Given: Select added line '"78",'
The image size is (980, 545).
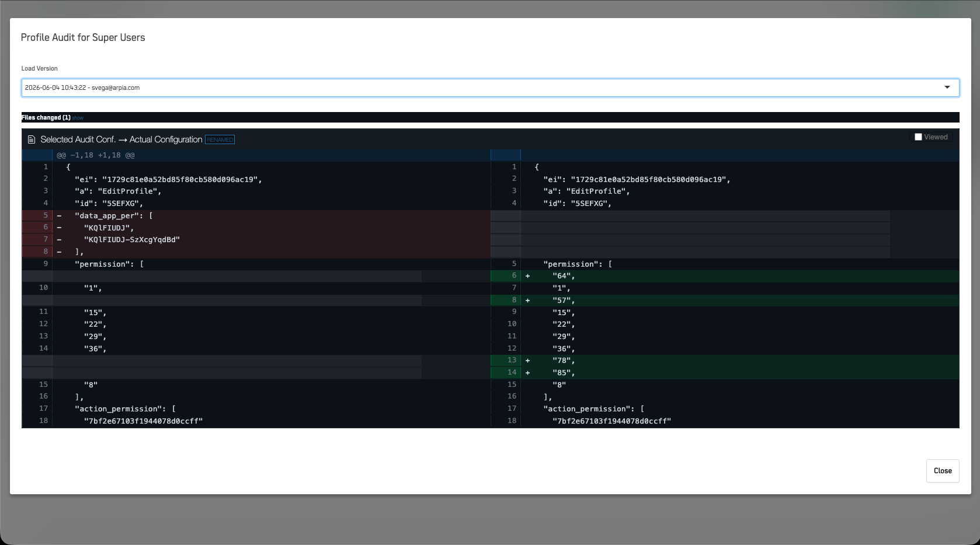Looking at the screenshot, I should click(564, 361).
